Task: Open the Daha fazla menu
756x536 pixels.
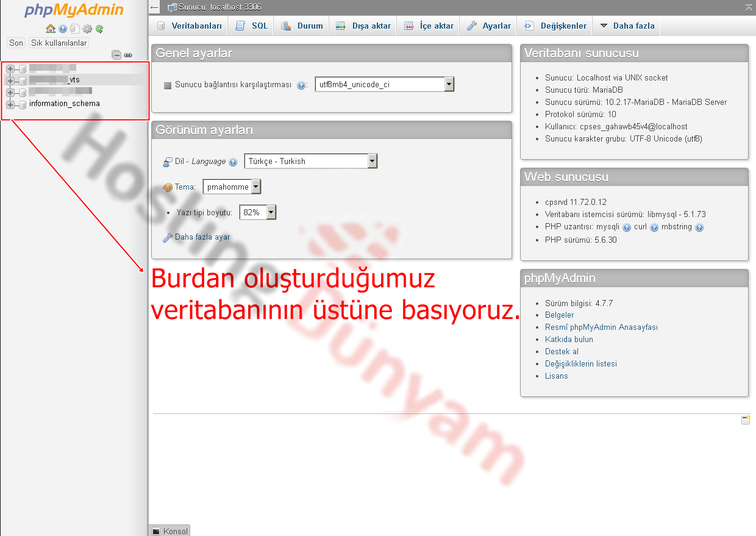Action: point(627,26)
